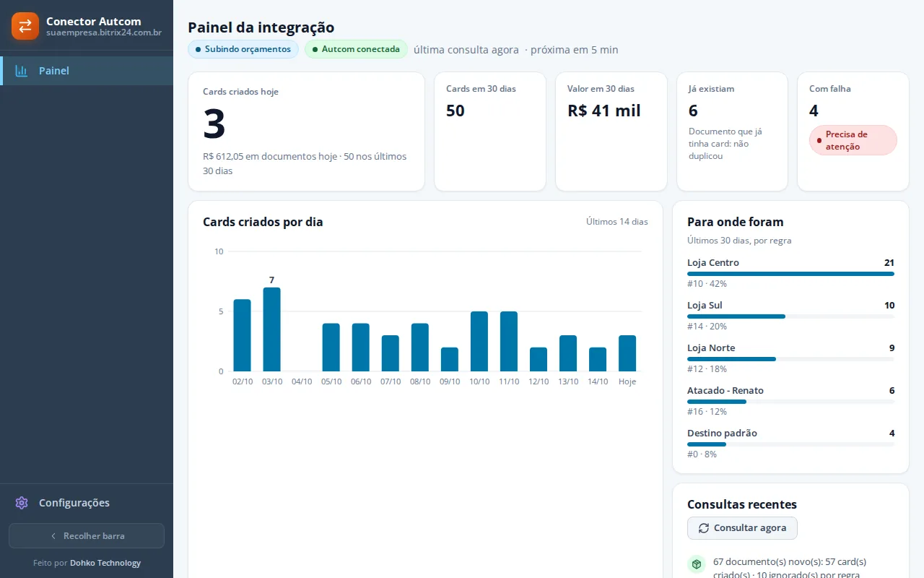
Task: Click the Consultas recentes heading
Action: [742, 504]
